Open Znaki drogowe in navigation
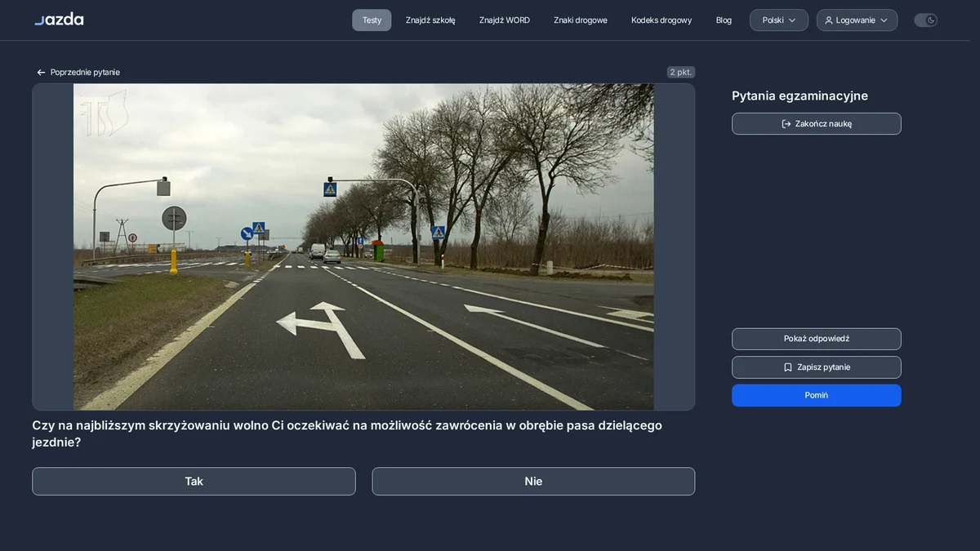The height and width of the screenshot is (551, 980). (581, 20)
